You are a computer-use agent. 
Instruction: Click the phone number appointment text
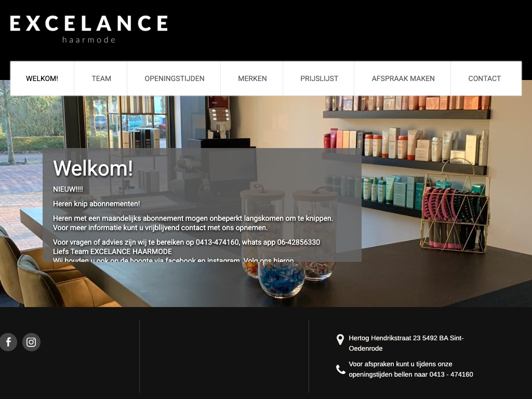point(411,369)
